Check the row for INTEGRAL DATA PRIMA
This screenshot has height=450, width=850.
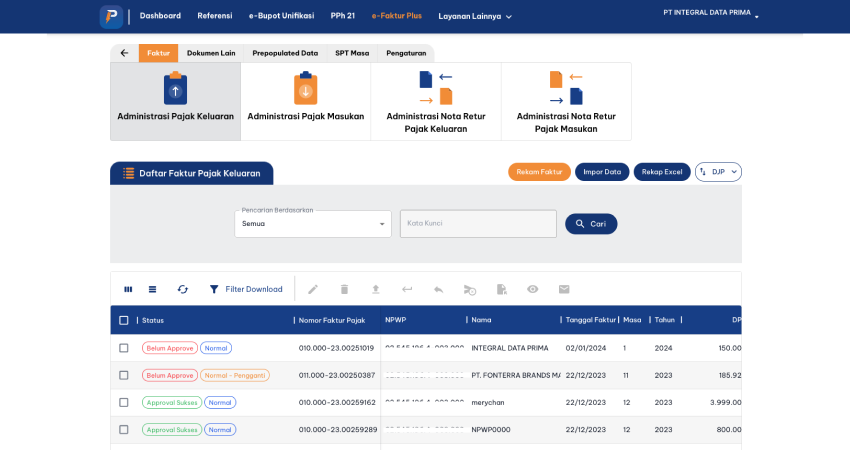pos(124,348)
